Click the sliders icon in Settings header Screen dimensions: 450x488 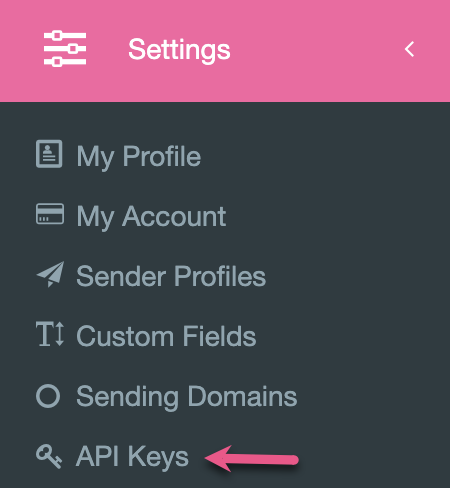click(x=65, y=49)
